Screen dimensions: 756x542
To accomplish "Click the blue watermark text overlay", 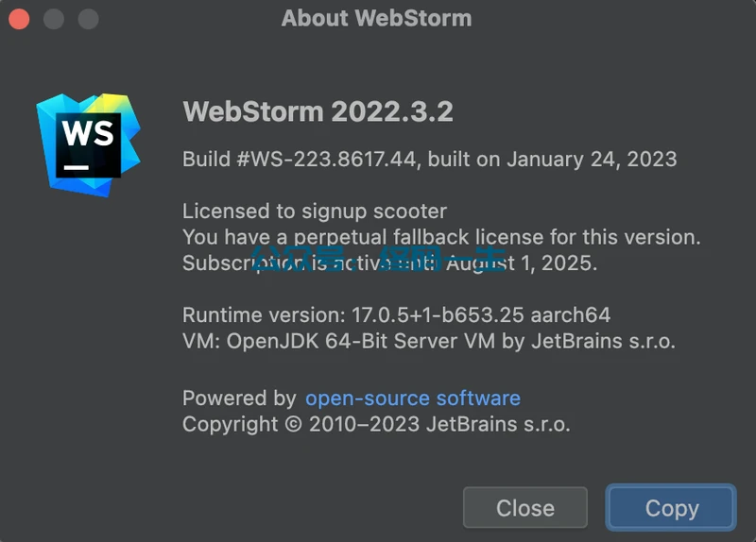I will pos(378,258).
